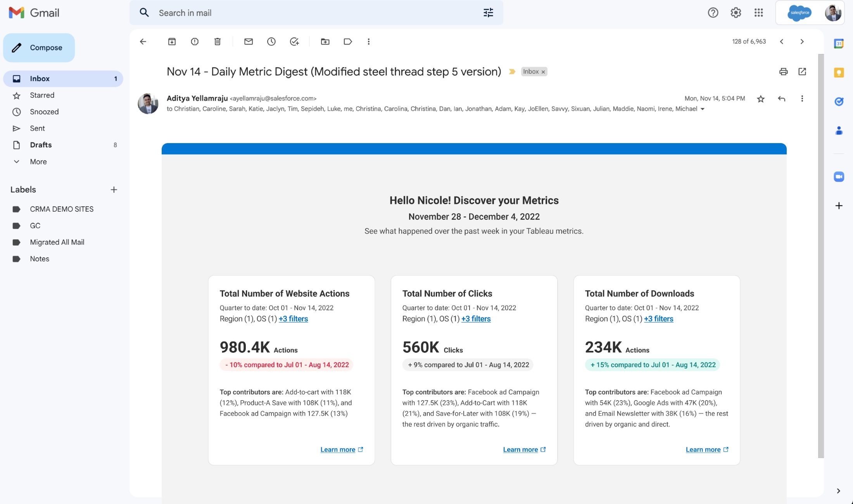This screenshot has width=853, height=504.
Task: Open the Snoozed folder
Action: (x=63, y=112)
